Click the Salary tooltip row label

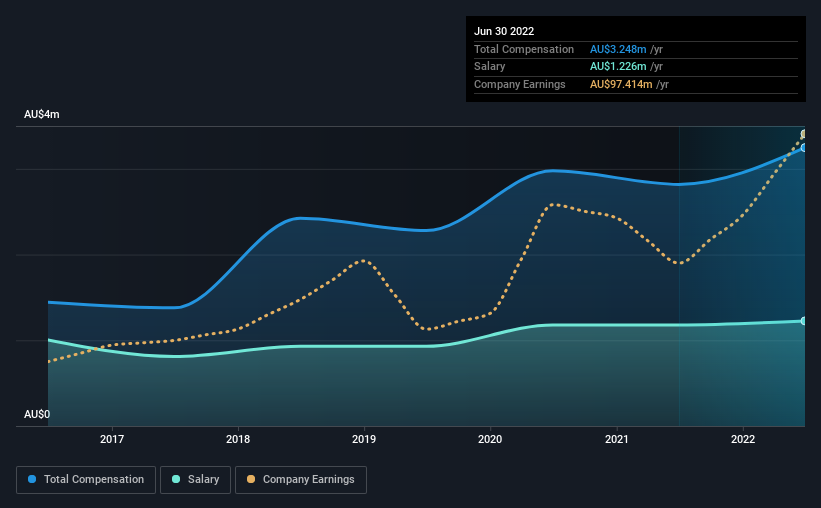pos(490,67)
